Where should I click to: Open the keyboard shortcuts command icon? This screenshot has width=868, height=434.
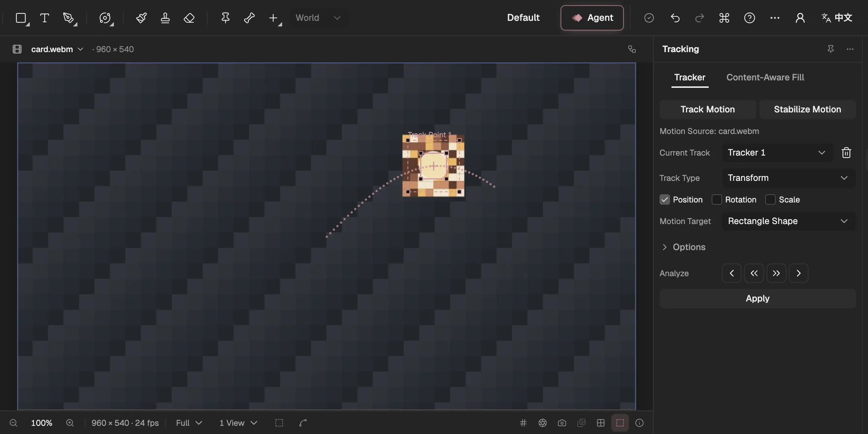coord(724,18)
